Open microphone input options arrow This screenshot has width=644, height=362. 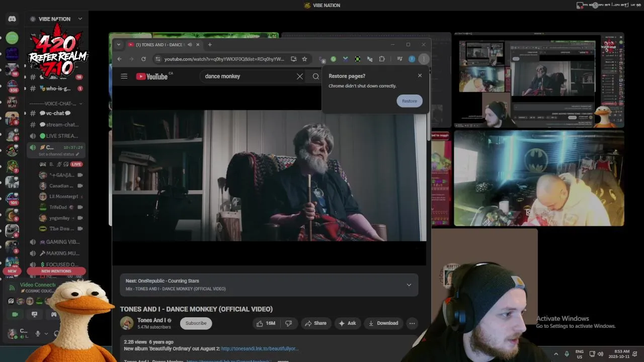[46, 333]
